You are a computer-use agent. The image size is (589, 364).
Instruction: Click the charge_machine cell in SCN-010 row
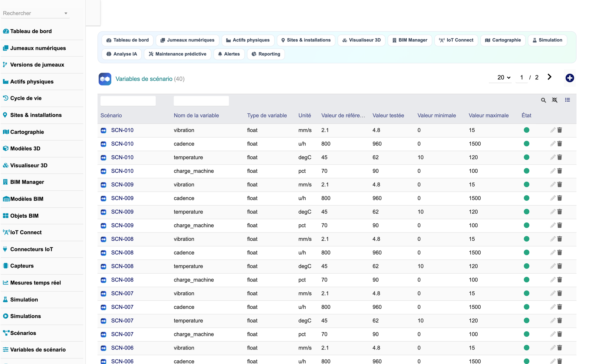tap(194, 171)
